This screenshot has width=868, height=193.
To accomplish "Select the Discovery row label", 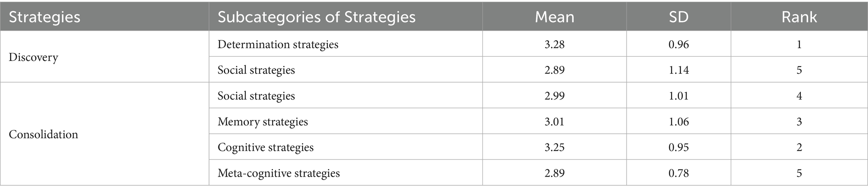I will tap(34, 57).
